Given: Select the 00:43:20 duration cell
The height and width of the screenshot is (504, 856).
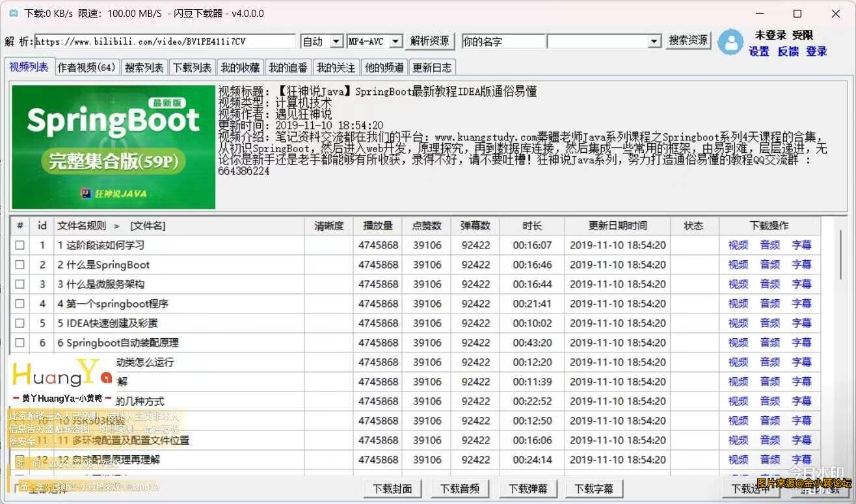Looking at the screenshot, I should 532,343.
